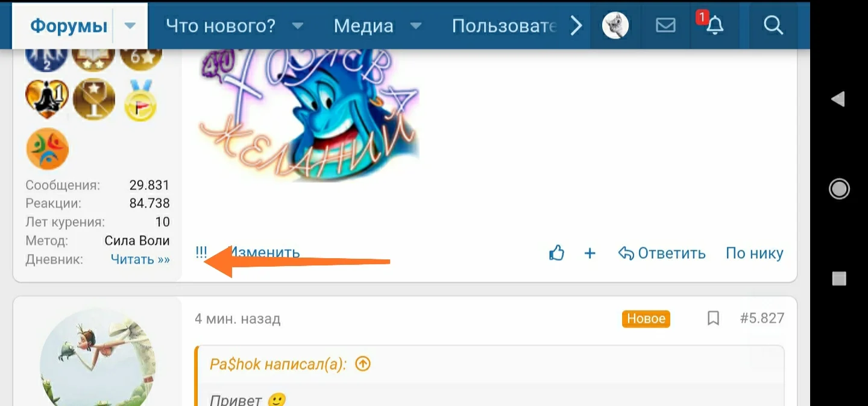
Task: Open the Что нового? navigation tab
Action: tap(221, 26)
